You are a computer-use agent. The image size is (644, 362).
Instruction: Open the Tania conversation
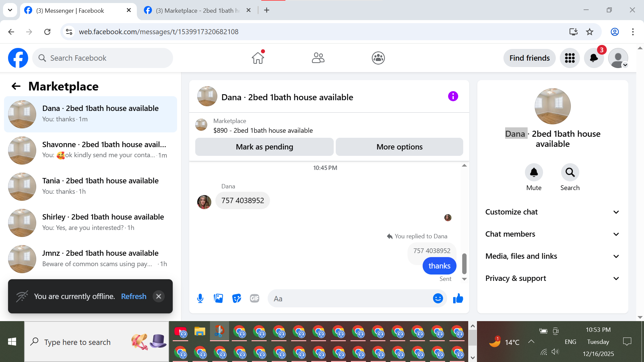91,186
